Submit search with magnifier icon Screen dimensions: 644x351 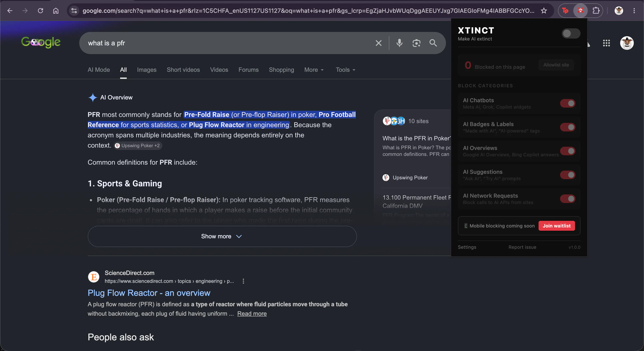pos(433,43)
